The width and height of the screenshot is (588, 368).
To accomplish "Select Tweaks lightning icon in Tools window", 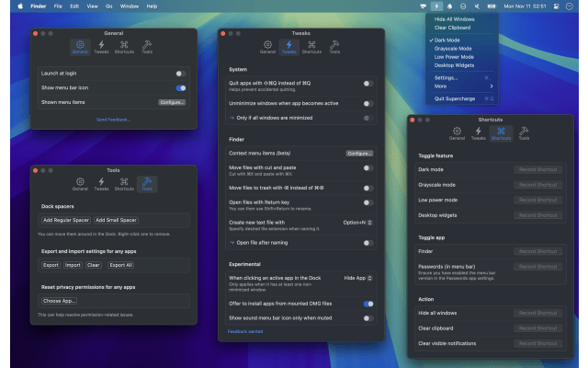I will tap(101, 182).
